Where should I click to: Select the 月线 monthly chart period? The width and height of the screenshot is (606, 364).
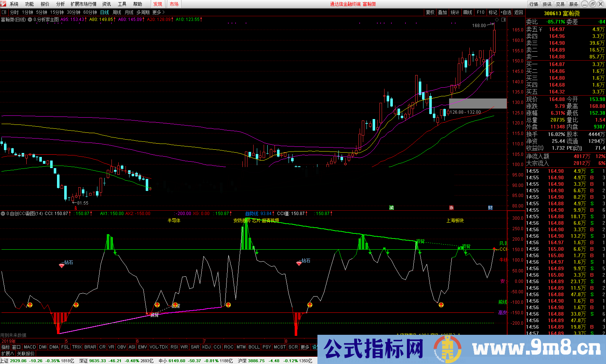coord(129,12)
